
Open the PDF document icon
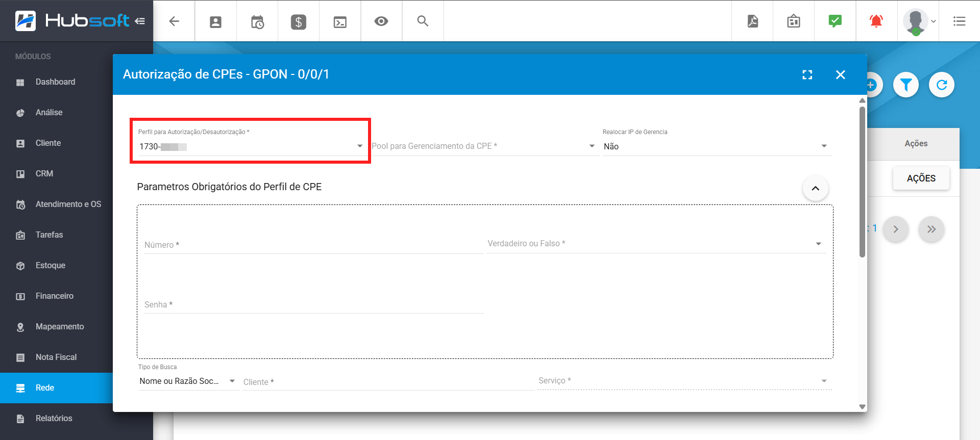[752, 21]
